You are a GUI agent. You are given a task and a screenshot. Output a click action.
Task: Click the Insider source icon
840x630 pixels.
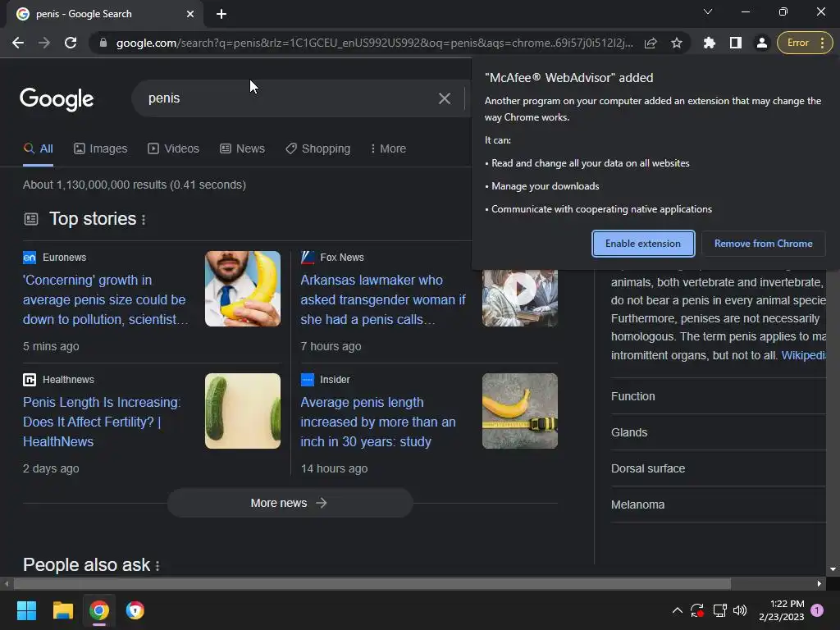pyautogui.click(x=308, y=380)
